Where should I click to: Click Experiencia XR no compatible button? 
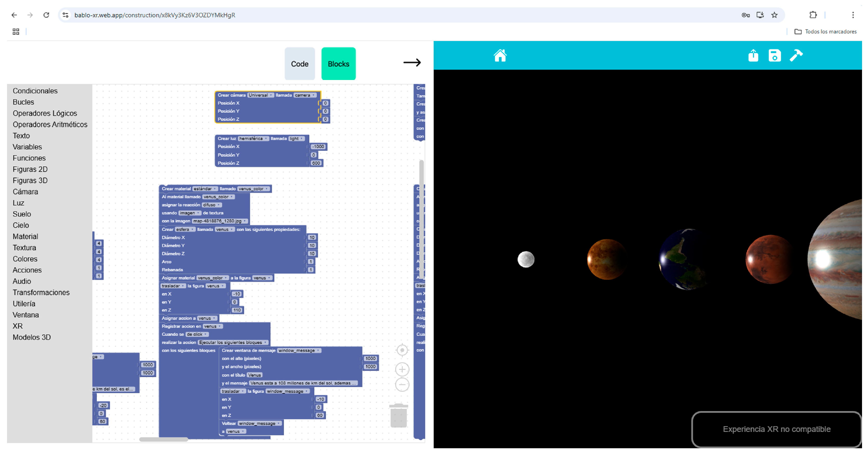(776, 429)
